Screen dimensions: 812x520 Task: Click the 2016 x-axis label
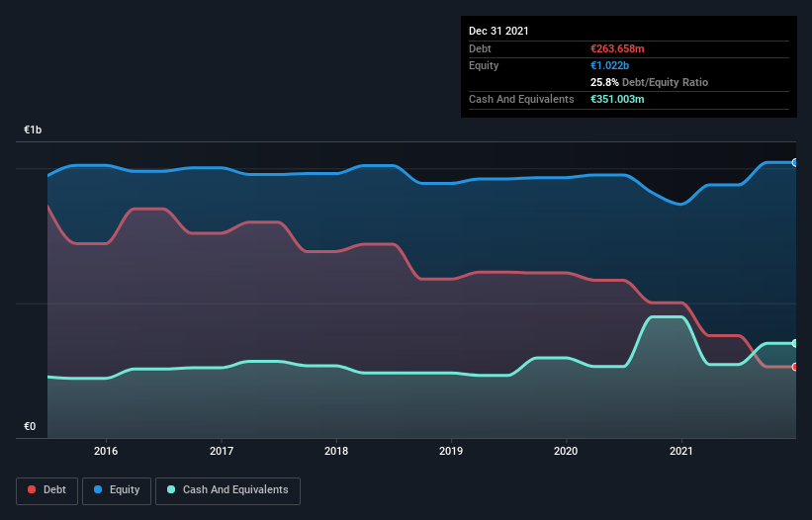point(106,451)
